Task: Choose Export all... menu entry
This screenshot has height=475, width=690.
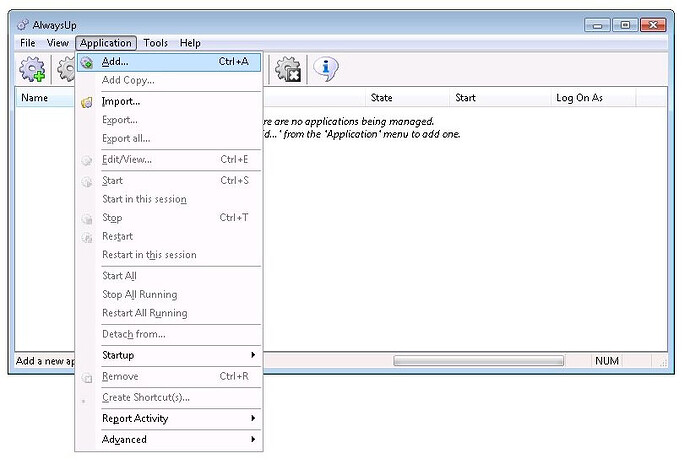Action: coord(169,138)
